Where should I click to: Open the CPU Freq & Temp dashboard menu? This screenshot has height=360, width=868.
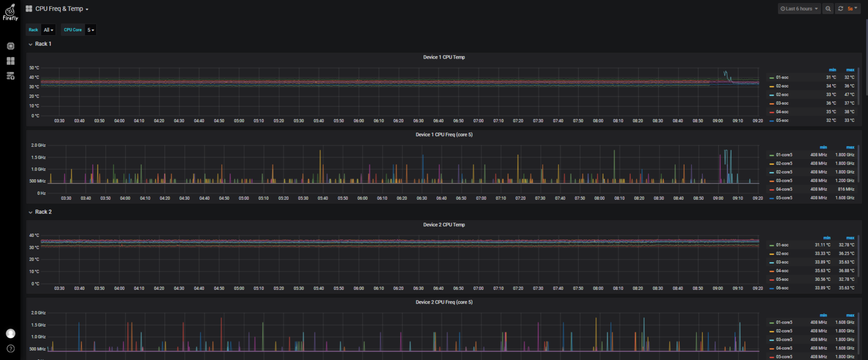[62, 9]
